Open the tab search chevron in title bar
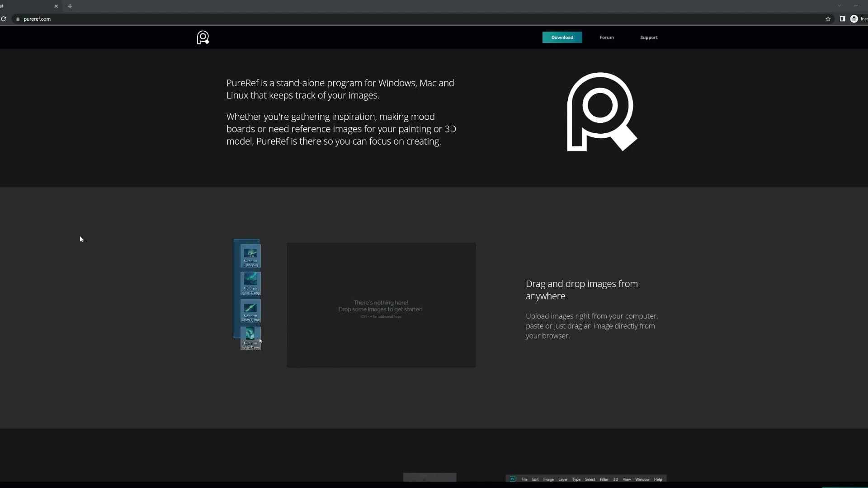868x488 pixels. click(839, 6)
